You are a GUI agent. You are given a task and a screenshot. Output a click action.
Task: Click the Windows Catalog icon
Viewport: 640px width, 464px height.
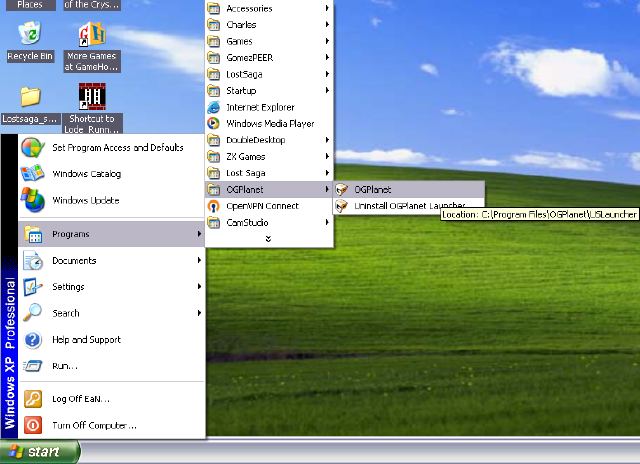click(33, 174)
